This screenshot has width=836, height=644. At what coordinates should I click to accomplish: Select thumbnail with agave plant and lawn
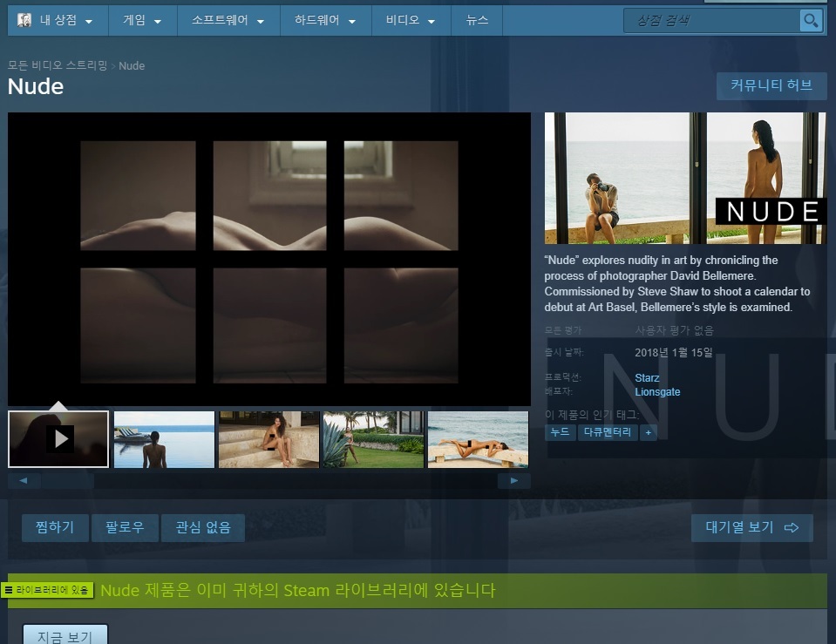(x=373, y=439)
